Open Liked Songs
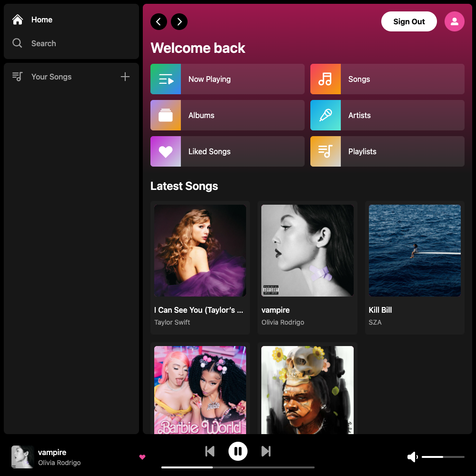Viewport: 476px width, 476px height. pos(227,151)
